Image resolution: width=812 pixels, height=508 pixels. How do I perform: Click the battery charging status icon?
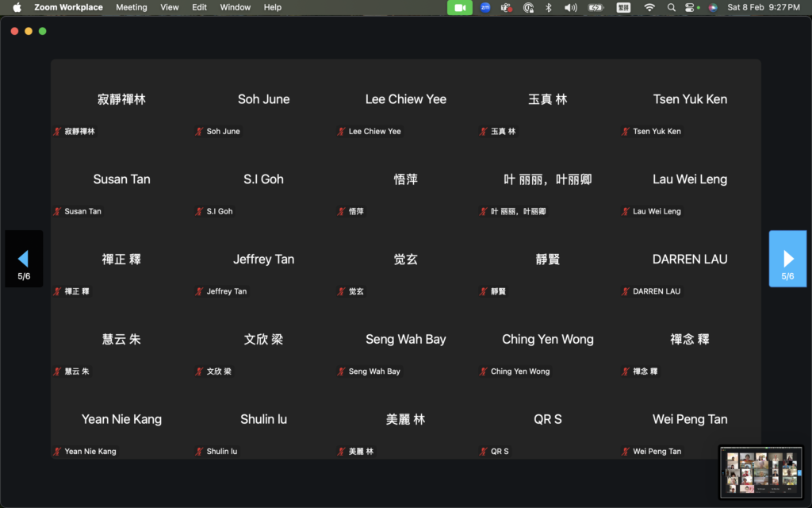[596, 7]
